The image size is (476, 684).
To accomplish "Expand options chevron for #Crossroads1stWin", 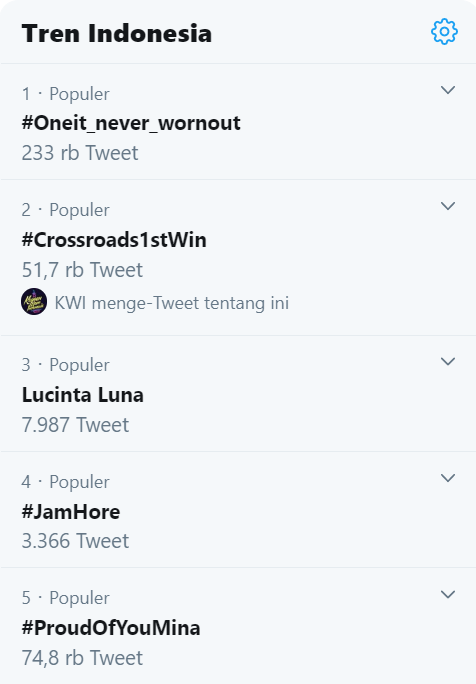I will point(448,206).
